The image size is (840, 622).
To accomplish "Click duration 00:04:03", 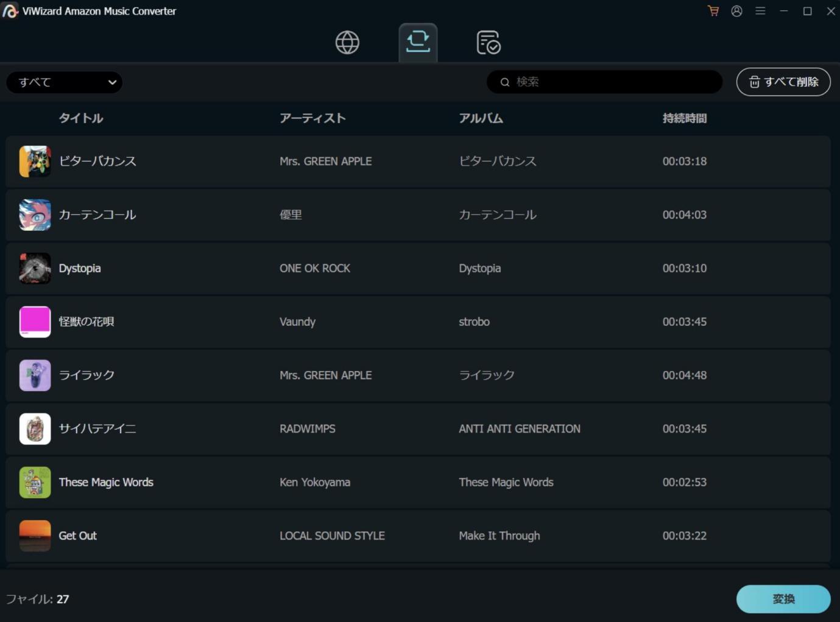I will click(x=685, y=214).
